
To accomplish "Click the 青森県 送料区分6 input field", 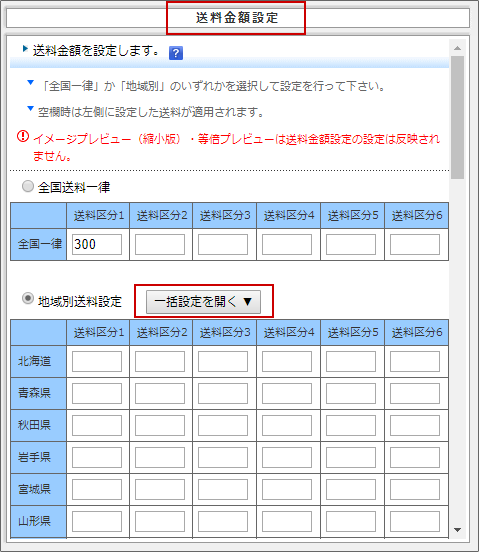I will click(415, 394).
